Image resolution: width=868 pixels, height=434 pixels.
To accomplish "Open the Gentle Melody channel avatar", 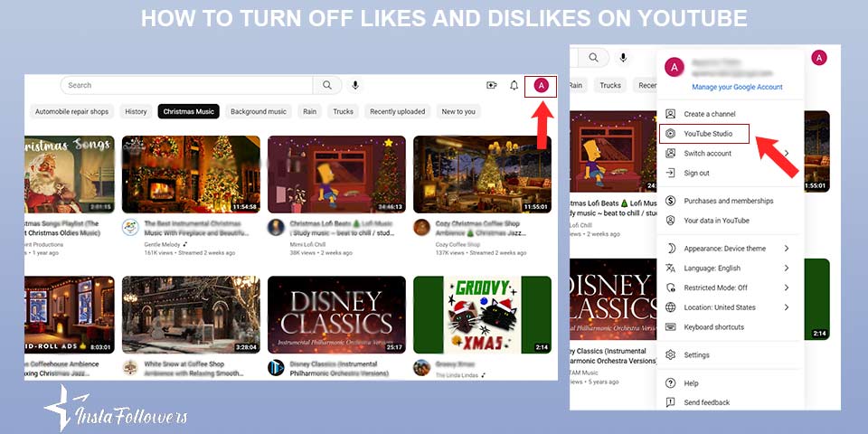I will 130,228.
